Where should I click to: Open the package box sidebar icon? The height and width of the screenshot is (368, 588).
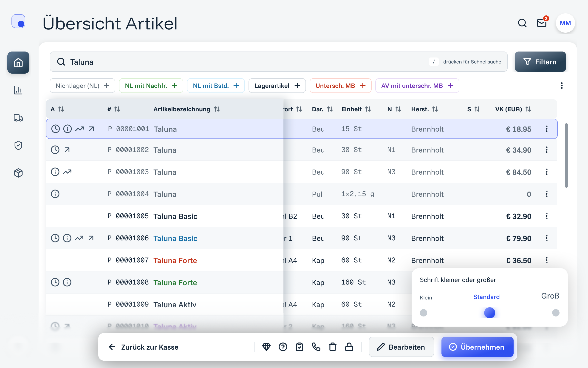(x=18, y=173)
